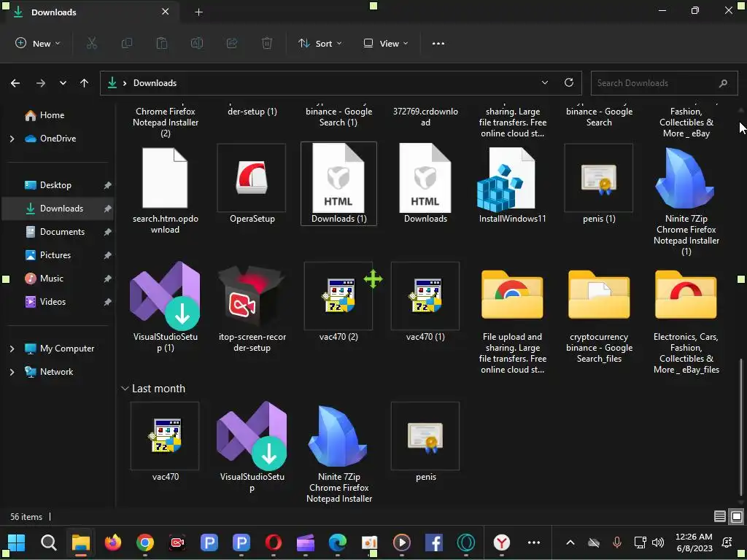
Task: Open the See more ellipsis menu
Action: pyautogui.click(x=438, y=43)
